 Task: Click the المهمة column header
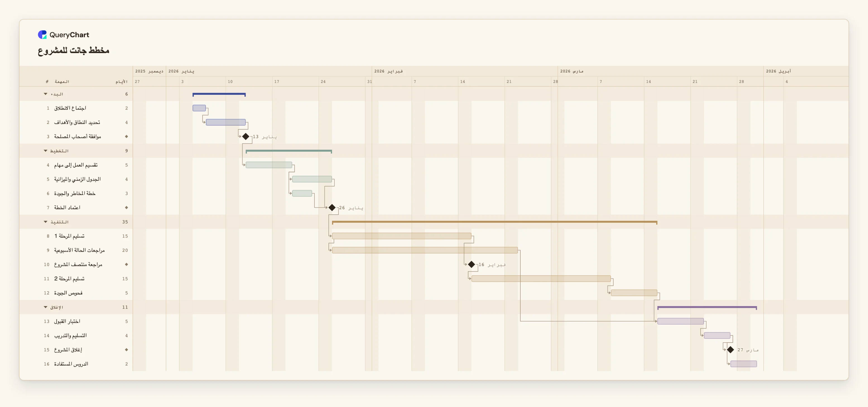(x=62, y=81)
